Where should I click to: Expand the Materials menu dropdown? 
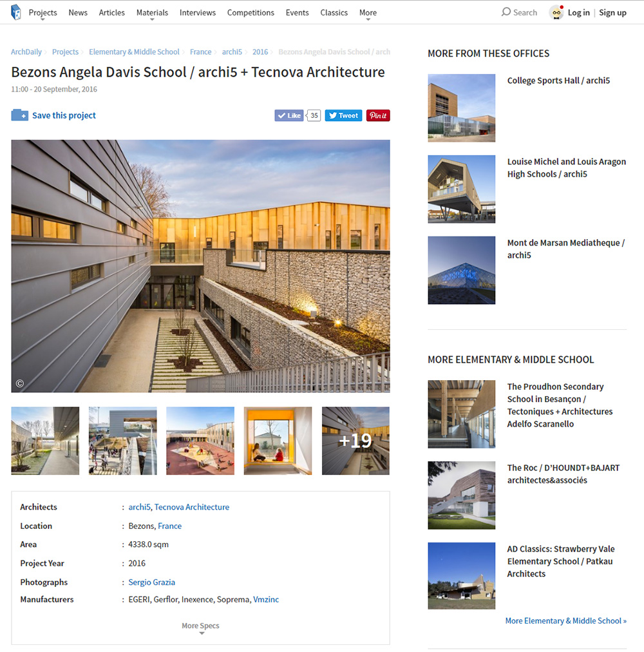[x=152, y=14]
